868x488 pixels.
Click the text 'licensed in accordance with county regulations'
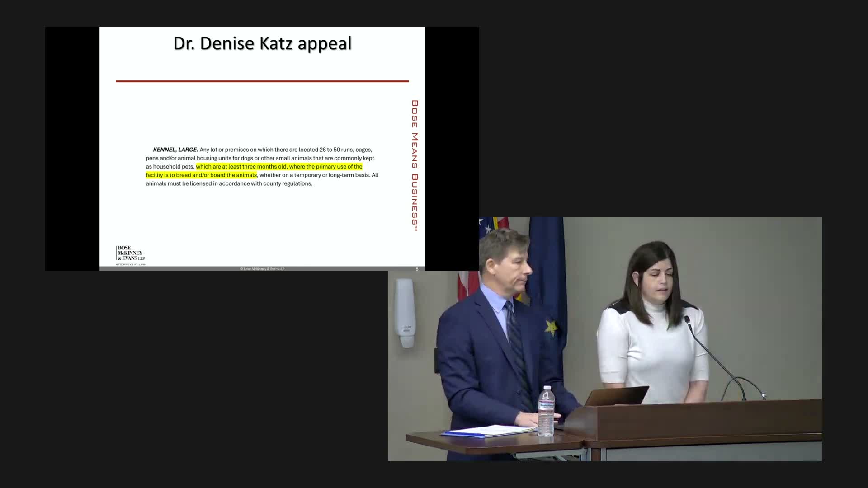pos(251,184)
